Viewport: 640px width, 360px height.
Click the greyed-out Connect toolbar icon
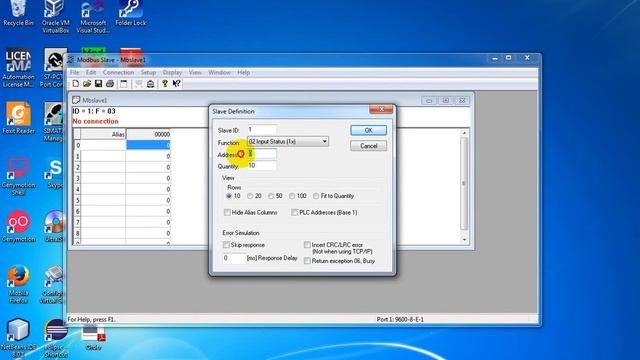click(x=139, y=84)
